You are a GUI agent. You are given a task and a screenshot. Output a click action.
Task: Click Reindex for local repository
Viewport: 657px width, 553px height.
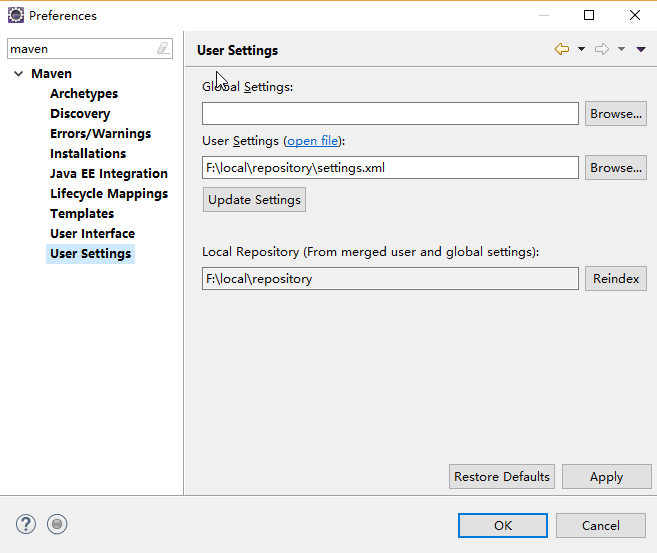[x=615, y=279]
